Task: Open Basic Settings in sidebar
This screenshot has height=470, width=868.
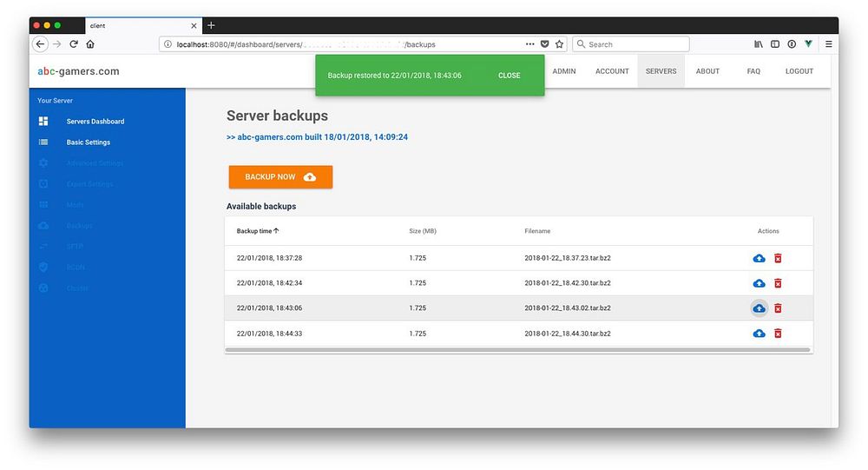Action: pyautogui.click(x=88, y=142)
